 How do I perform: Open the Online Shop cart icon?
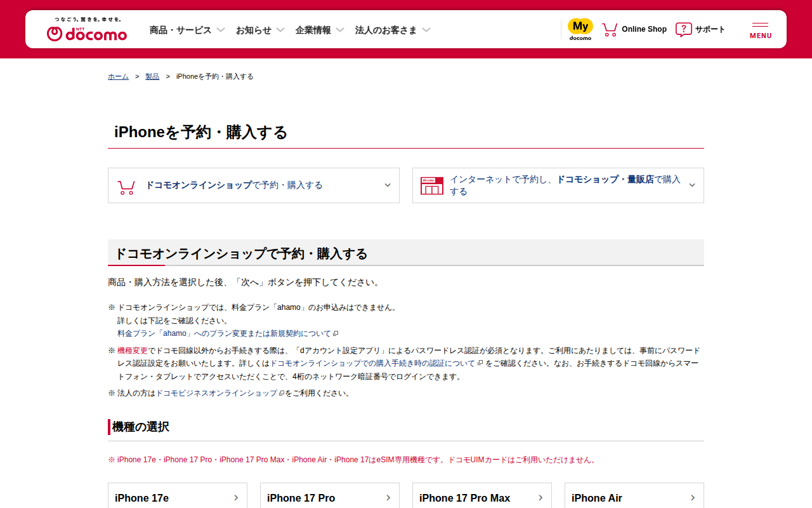pos(610,30)
